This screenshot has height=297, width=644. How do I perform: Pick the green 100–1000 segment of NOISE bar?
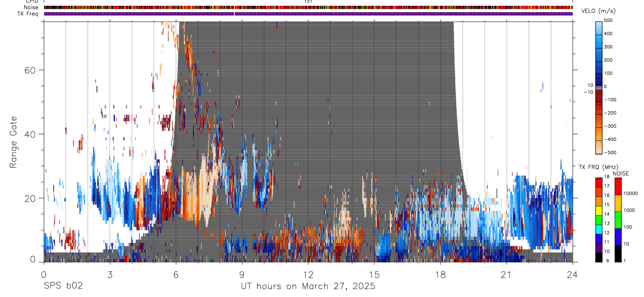coord(618,219)
